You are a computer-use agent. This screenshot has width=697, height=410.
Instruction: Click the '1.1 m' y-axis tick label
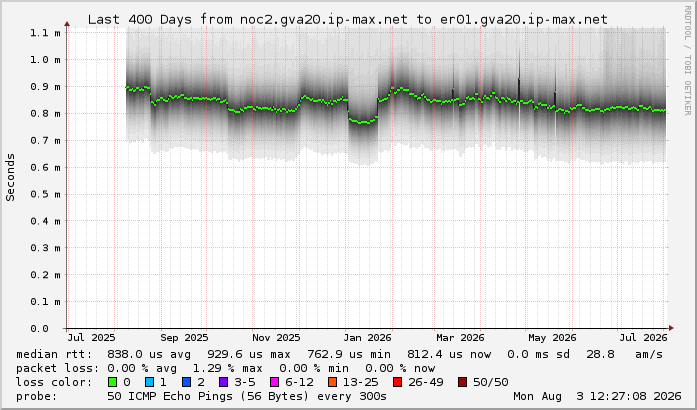pyautogui.click(x=45, y=33)
